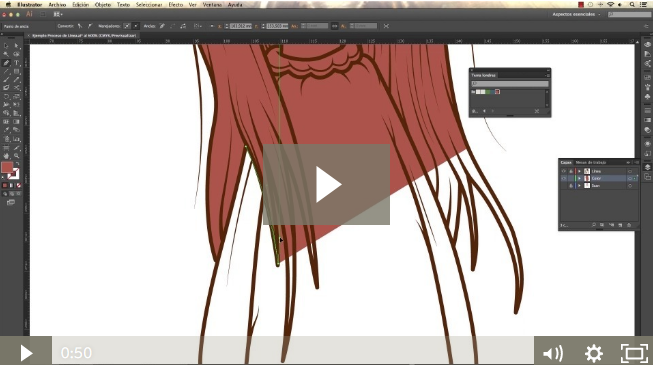
Task: Select the Scale tool
Action: (x=16, y=97)
